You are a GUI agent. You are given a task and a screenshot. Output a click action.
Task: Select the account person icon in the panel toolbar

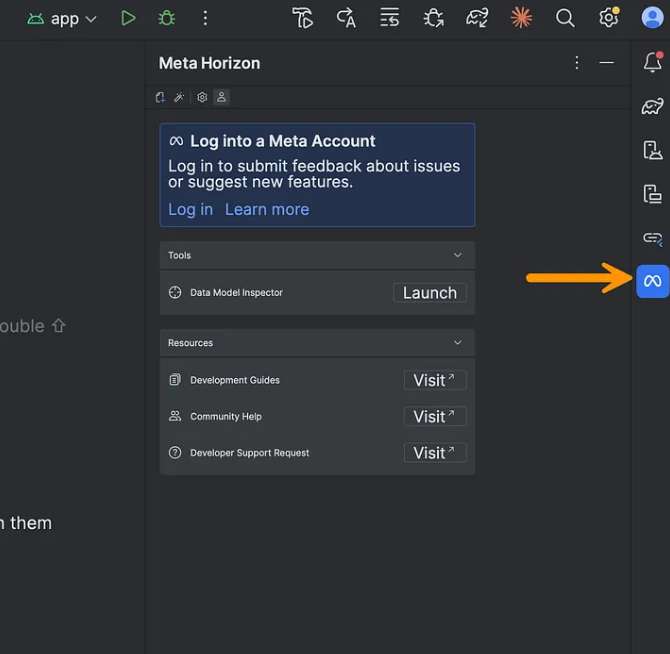(221, 97)
